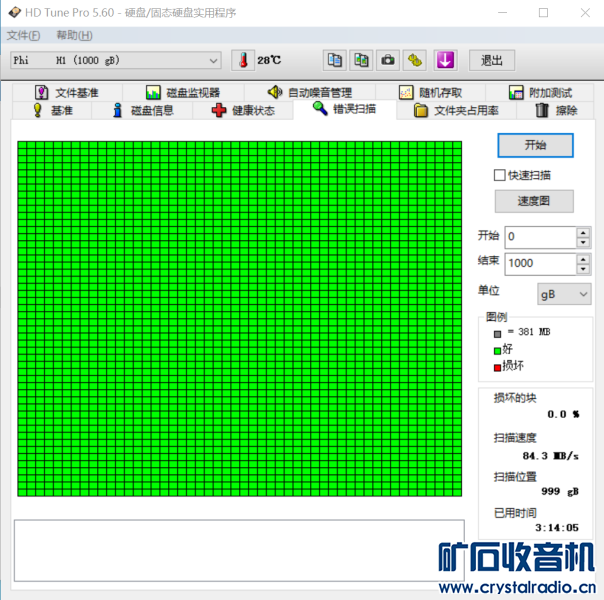Minimize the HD Tune Pro window

tap(502, 13)
